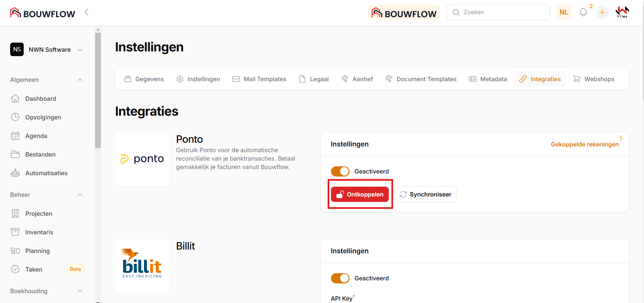The width and height of the screenshot is (644, 303).
Task: Click the Synchroniseer button
Action: click(425, 194)
